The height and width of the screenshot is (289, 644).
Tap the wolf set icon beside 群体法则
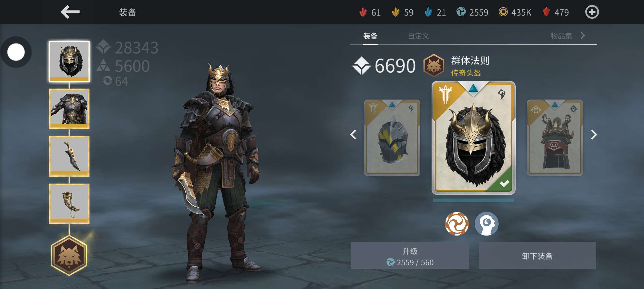(x=433, y=65)
